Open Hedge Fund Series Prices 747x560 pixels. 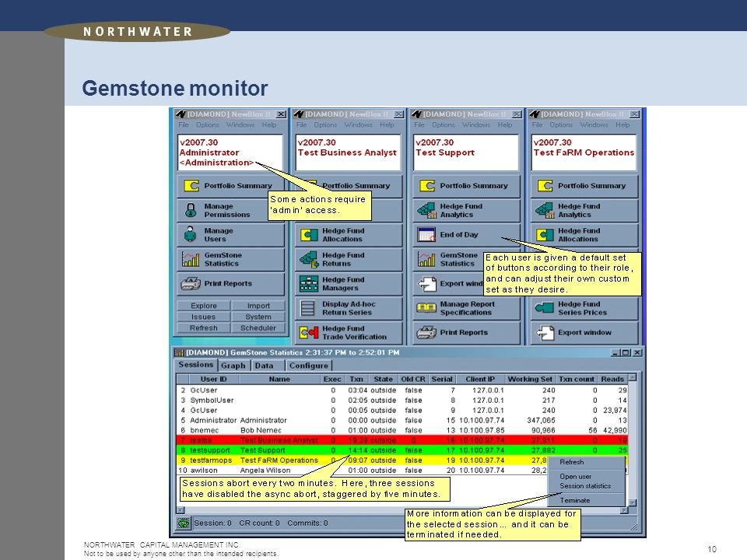(584, 308)
